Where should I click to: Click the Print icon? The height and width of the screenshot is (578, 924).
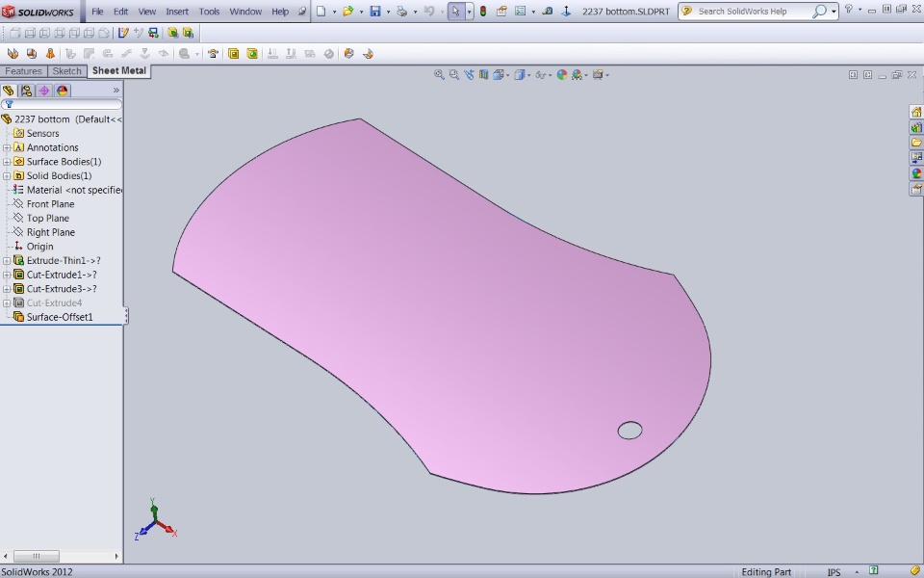[402, 12]
